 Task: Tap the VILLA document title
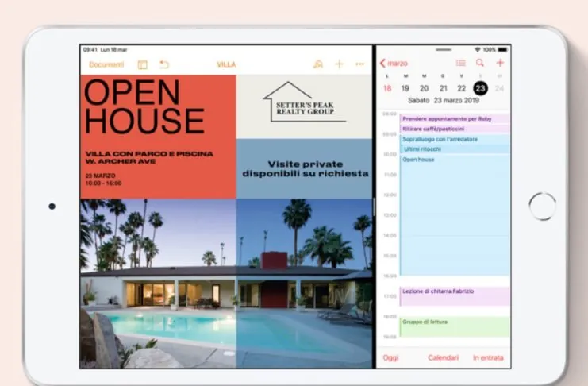click(226, 64)
